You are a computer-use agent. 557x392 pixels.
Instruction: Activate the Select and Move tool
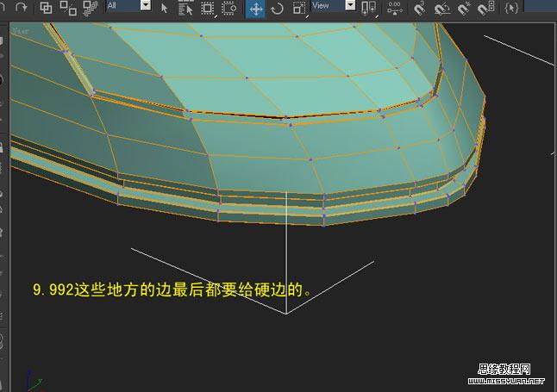[255, 9]
